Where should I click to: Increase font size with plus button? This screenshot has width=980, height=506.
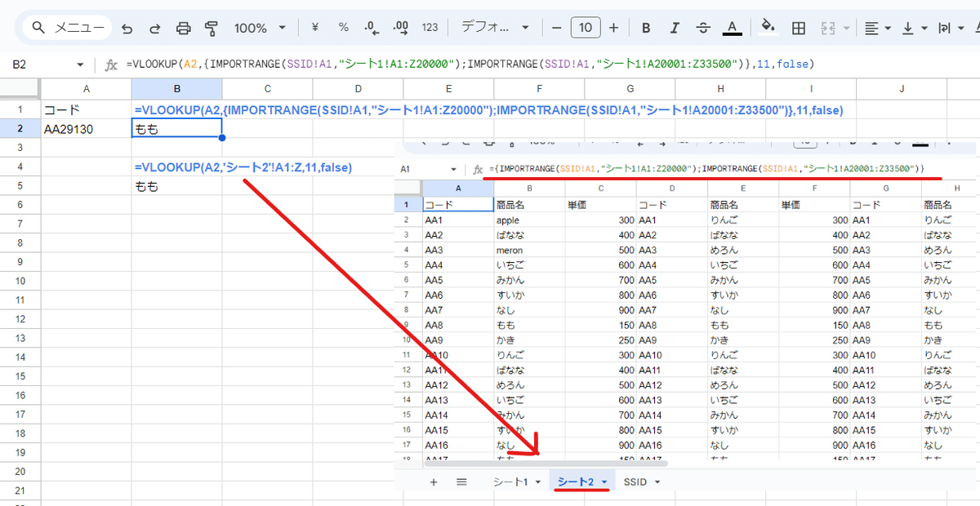614,28
